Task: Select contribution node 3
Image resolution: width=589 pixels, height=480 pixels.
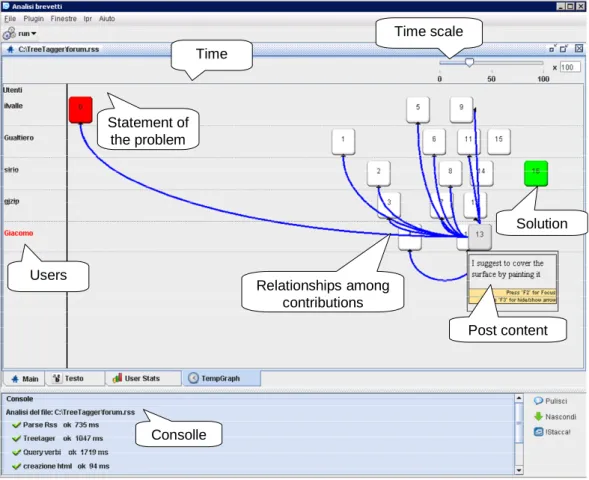Action: coord(389,205)
